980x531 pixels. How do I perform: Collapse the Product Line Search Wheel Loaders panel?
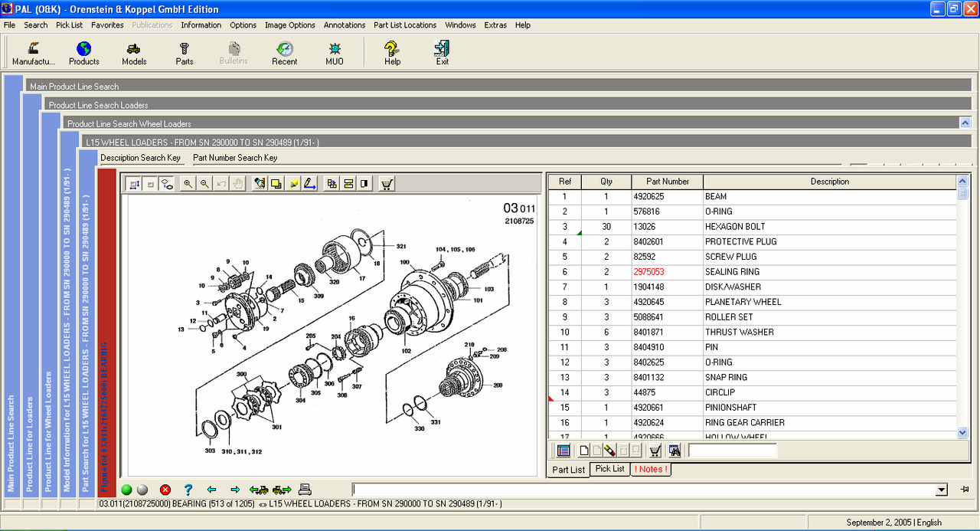[x=965, y=123]
